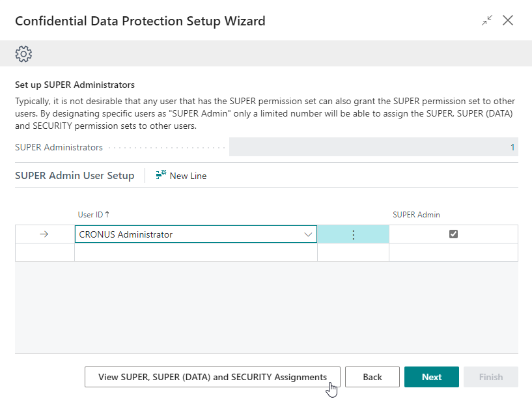Image resolution: width=532 pixels, height=401 pixels.
Task: Select the empty User ID cell in second row
Action: point(195,253)
